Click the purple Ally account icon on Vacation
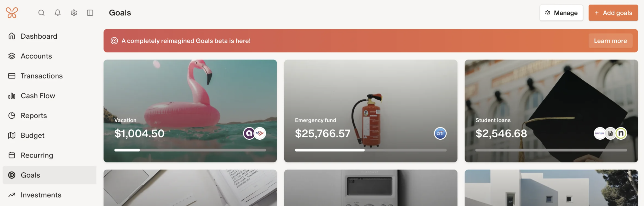This screenshot has height=206, width=644. click(249, 133)
